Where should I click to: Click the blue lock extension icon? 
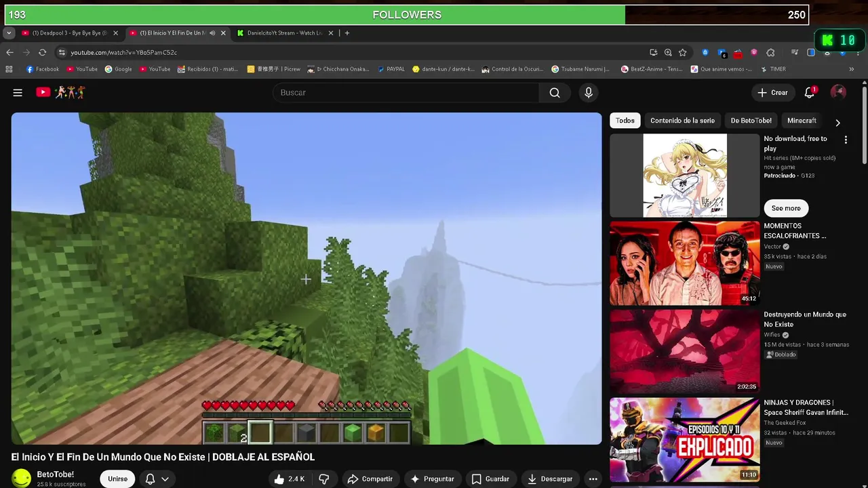[x=705, y=52]
